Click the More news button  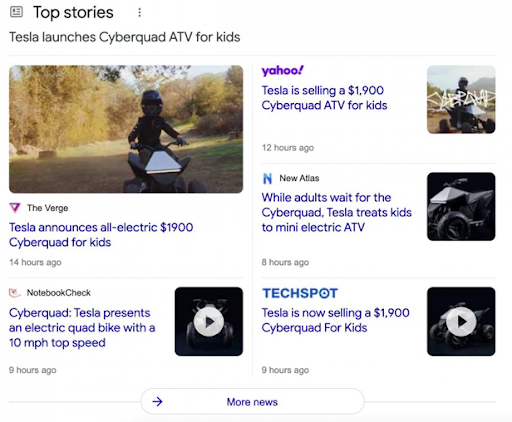point(252,402)
